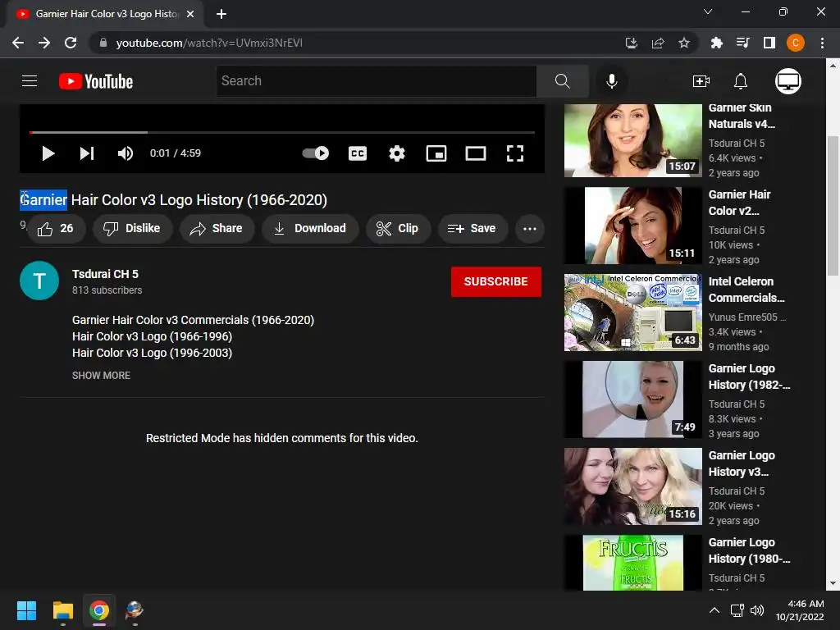
Task: Switch to theater mode
Action: [x=476, y=153]
